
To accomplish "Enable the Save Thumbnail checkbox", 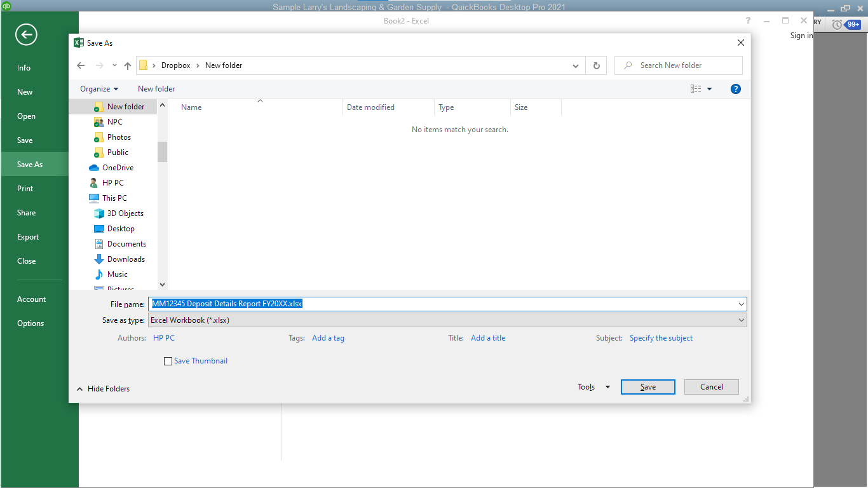I will (168, 361).
